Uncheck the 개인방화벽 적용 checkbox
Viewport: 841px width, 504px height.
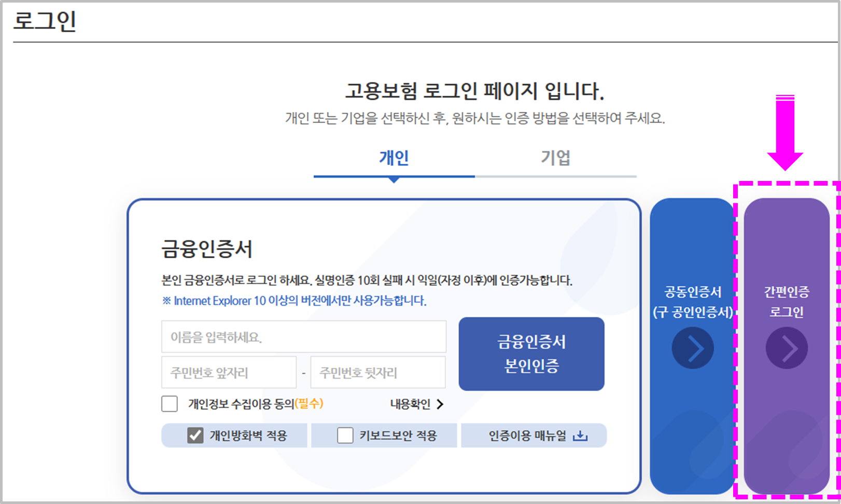click(195, 435)
